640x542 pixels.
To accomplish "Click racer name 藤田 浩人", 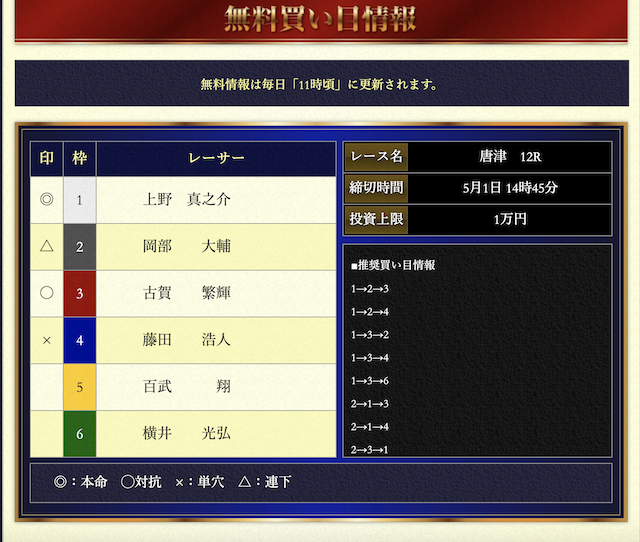I will coord(187,340).
